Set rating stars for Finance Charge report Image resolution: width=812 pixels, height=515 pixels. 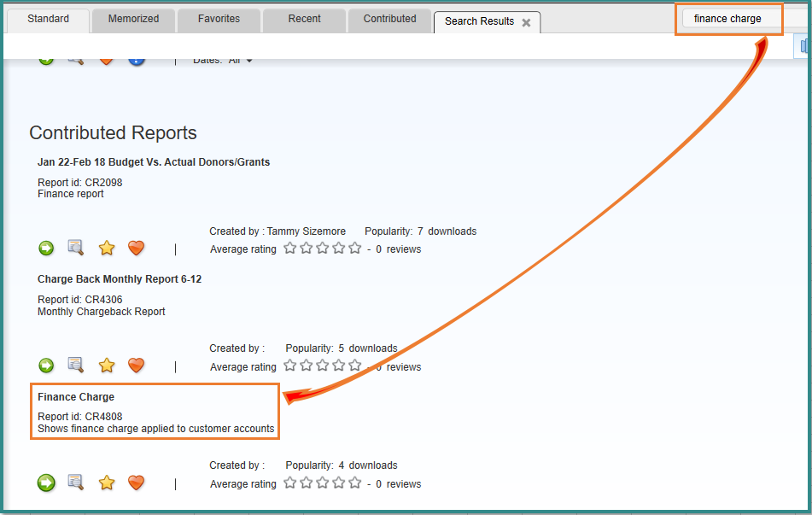(x=322, y=483)
